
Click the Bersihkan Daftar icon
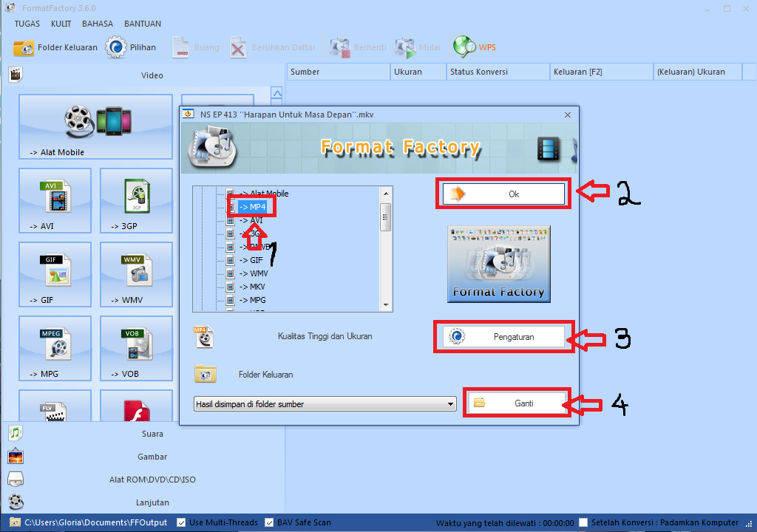[238, 47]
